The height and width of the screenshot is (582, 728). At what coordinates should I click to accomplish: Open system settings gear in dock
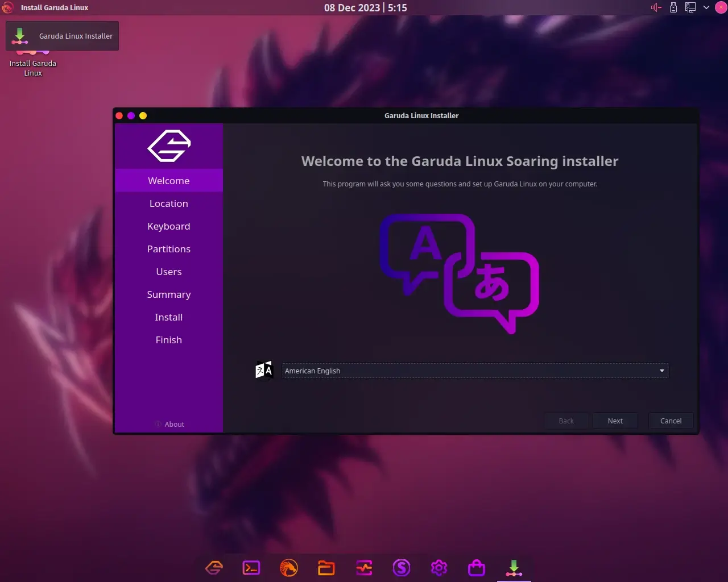pyautogui.click(x=439, y=567)
